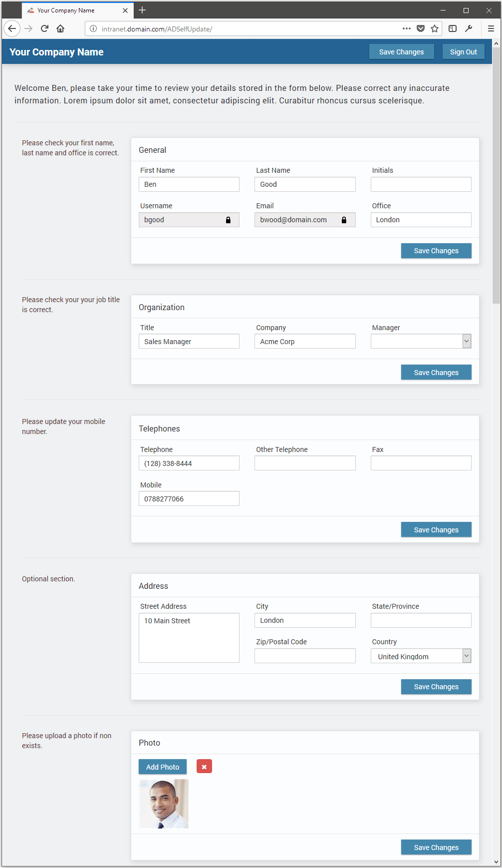Click the City field
The image size is (502, 868).
pos(305,620)
